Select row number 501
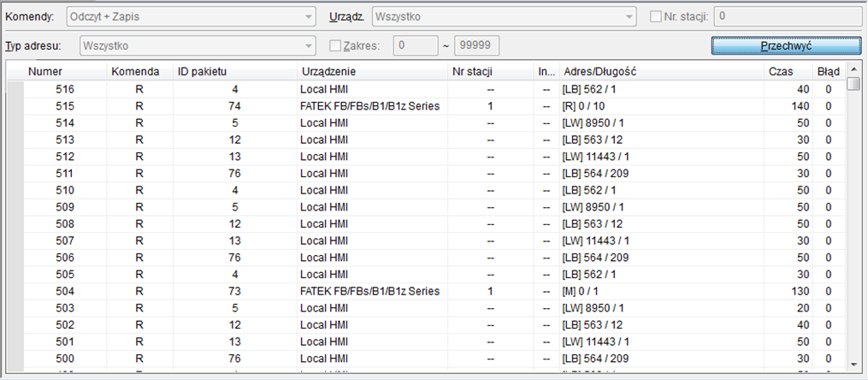868x380 pixels. [x=434, y=341]
